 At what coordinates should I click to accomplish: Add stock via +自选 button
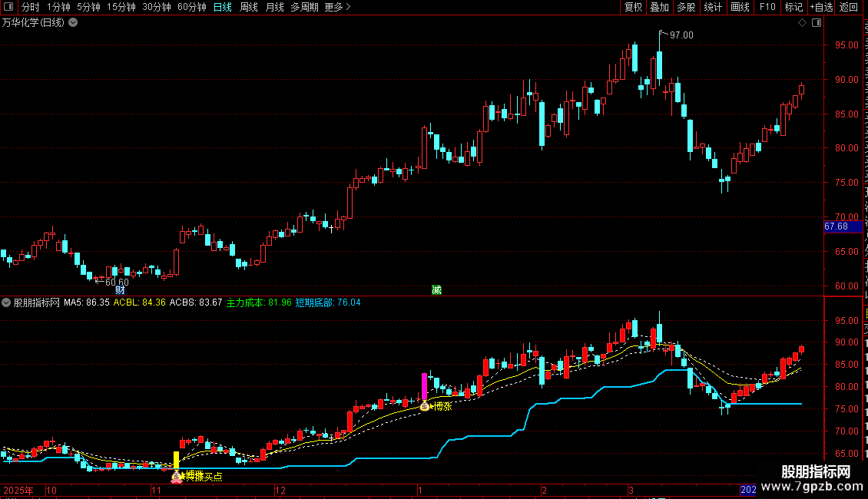point(821,7)
